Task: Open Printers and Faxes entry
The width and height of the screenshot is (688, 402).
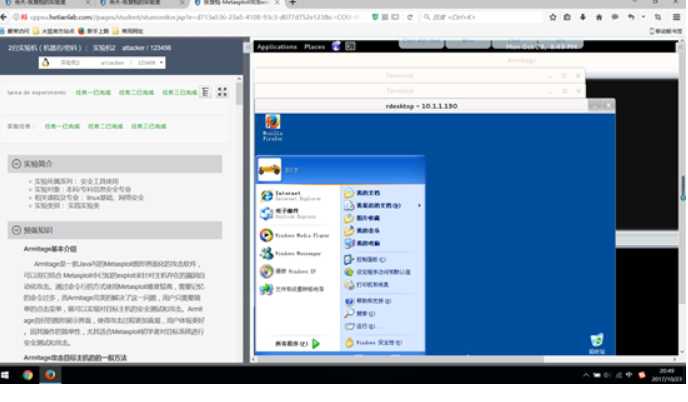Action: coord(367,284)
